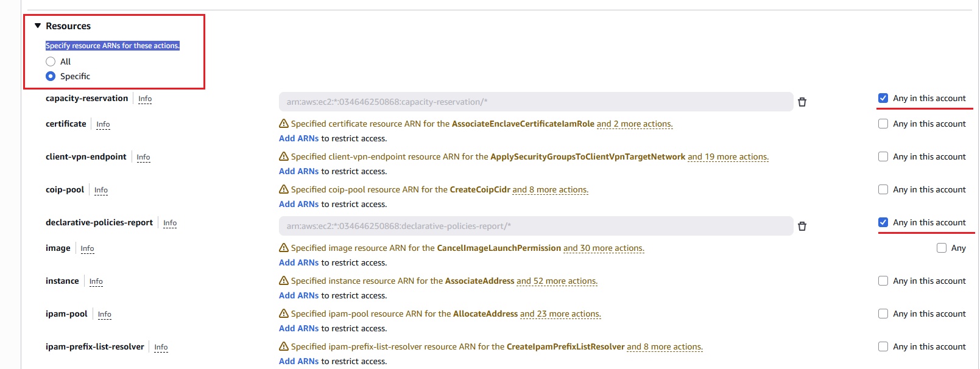The image size is (980, 369).
Task: Uncheck Any in this account for capacity-reservation
Action: [x=883, y=98]
